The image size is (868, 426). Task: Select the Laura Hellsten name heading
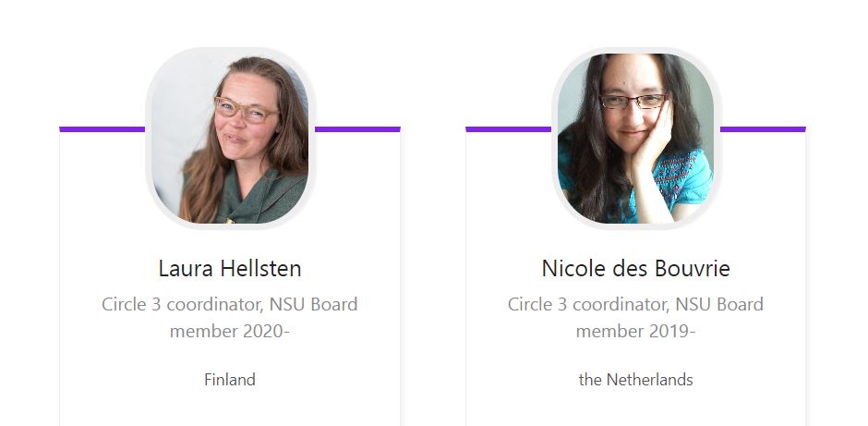[x=230, y=269]
